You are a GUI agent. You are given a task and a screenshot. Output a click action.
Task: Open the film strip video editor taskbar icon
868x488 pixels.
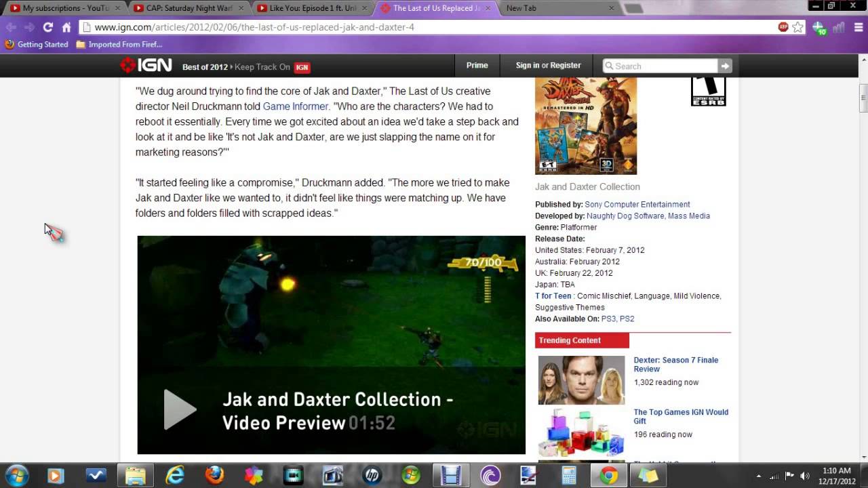coord(450,476)
